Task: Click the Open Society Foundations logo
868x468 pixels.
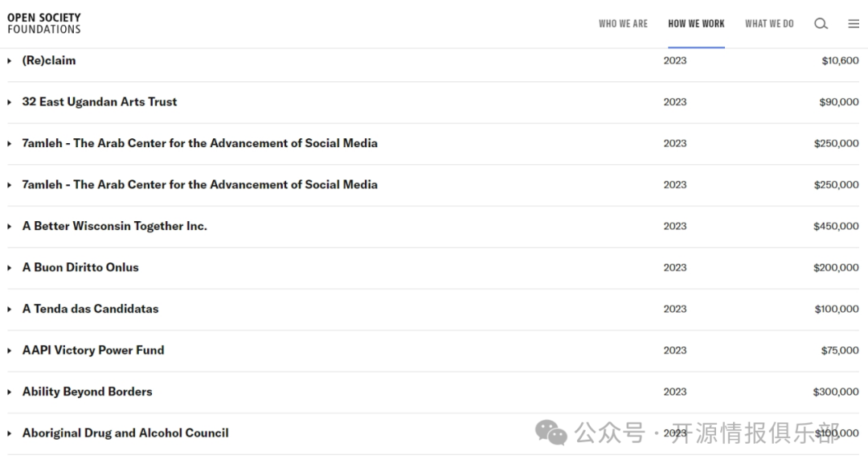Action: coord(44,23)
